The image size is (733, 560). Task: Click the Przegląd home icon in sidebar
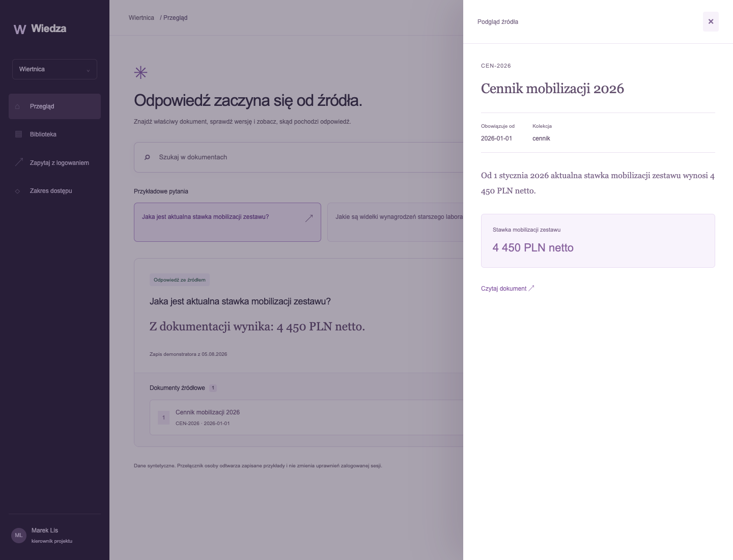[18, 106]
